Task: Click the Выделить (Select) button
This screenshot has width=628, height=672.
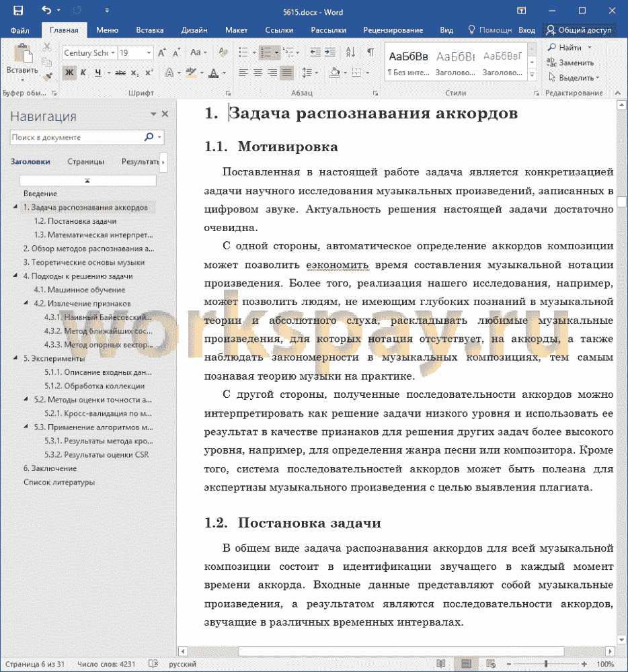Action: pos(574,77)
